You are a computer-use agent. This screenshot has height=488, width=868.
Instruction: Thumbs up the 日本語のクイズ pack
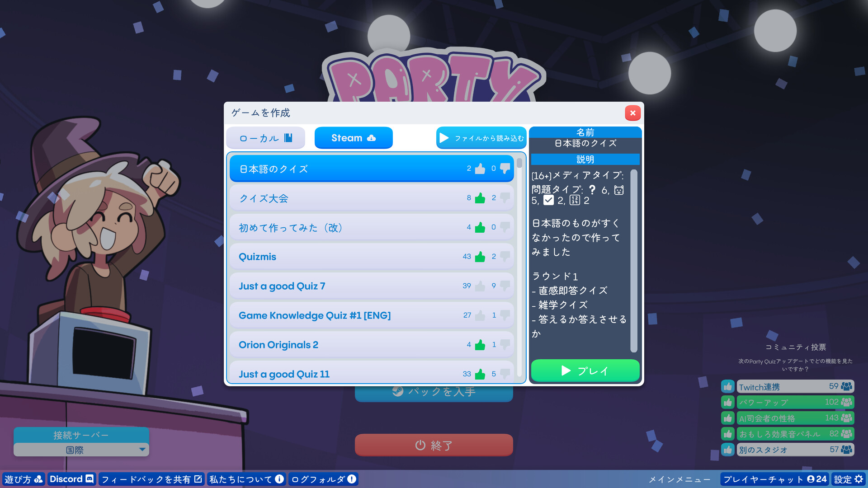[x=480, y=169]
